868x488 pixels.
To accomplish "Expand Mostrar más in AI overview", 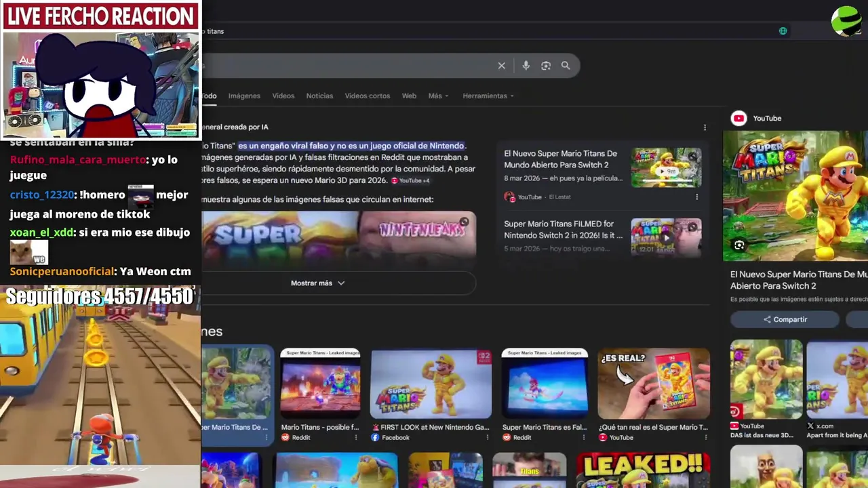I will pos(317,283).
